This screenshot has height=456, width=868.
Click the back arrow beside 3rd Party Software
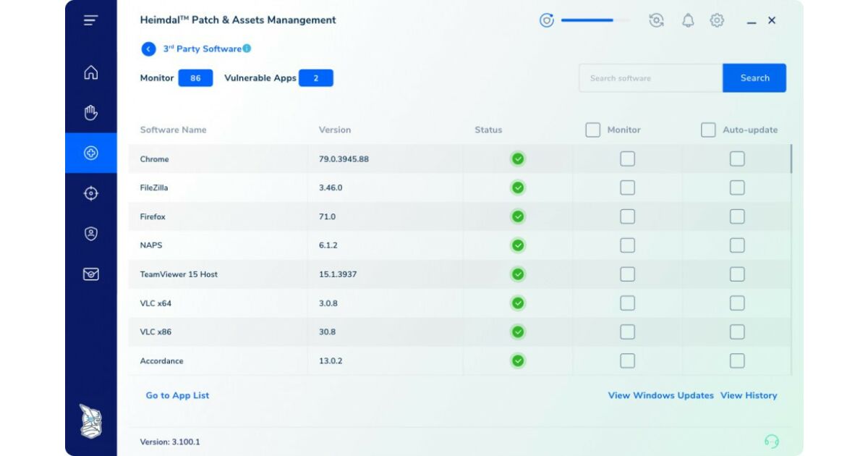click(x=148, y=49)
